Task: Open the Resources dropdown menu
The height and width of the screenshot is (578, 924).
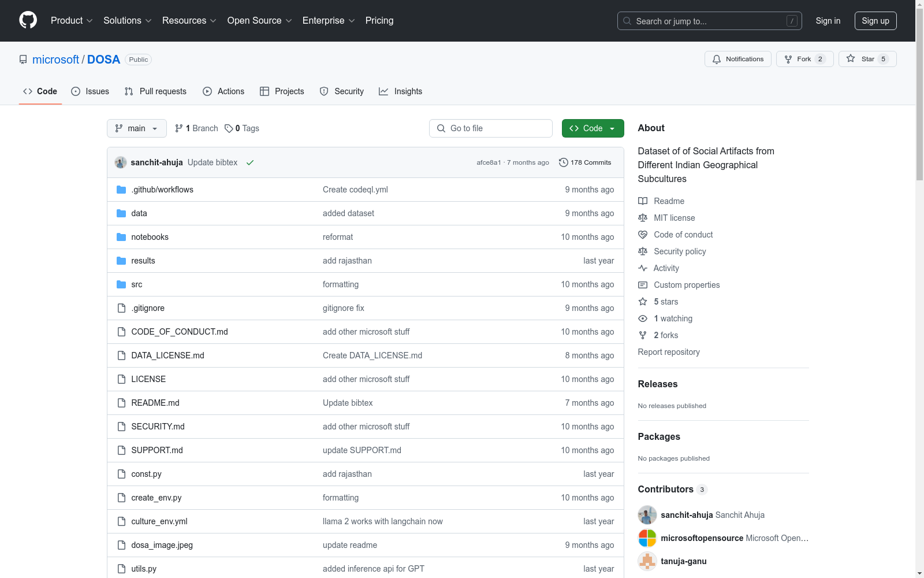Action: click(x=189, y=21)
